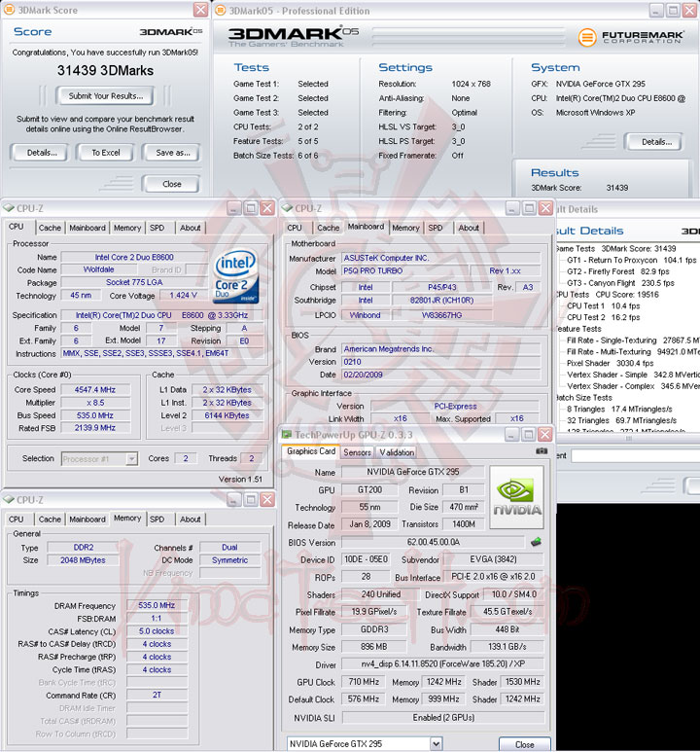Click the 3DMark Score window title icon
This screenshot has width=700, height=752.
pyautogui.click(x=9, y=10)
